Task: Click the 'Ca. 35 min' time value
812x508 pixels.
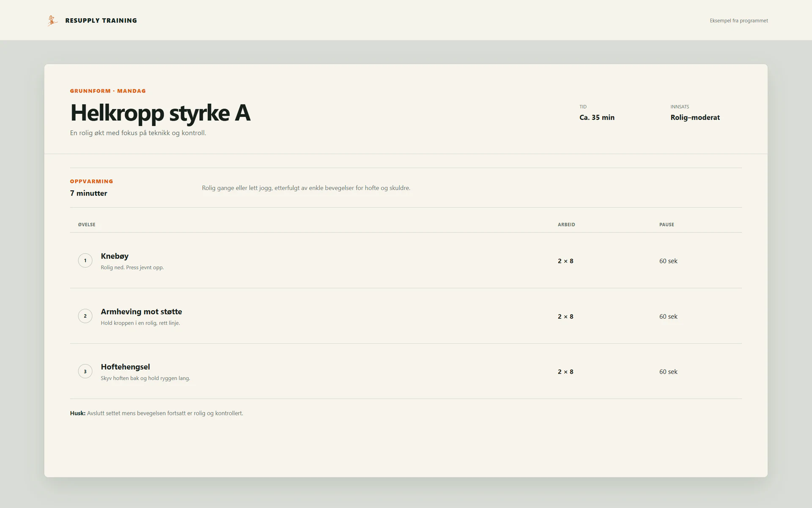Action: [x=597, y=118]
